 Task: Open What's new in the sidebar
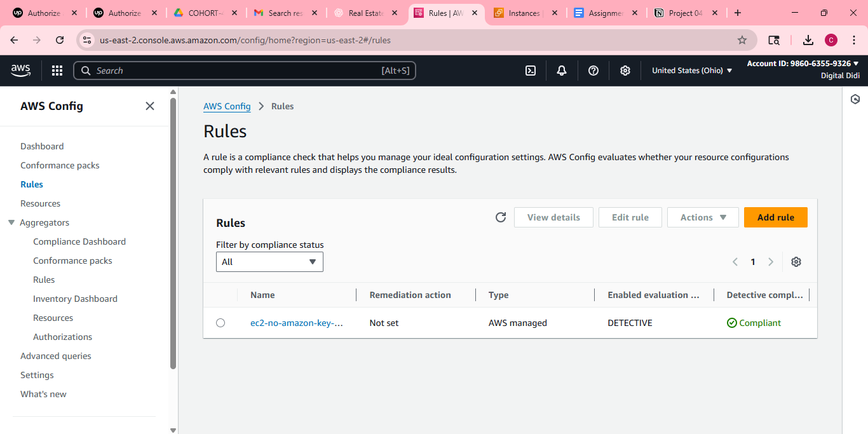(43, 394)
